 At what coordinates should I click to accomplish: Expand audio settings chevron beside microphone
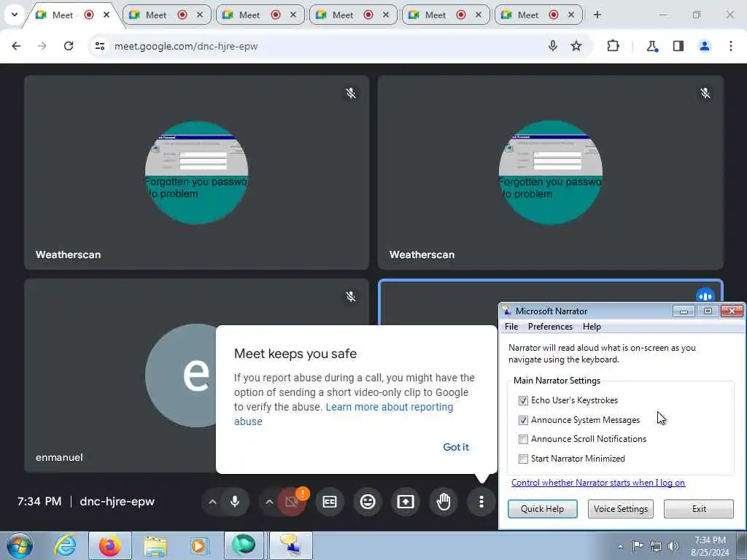[x=212, y=502]
